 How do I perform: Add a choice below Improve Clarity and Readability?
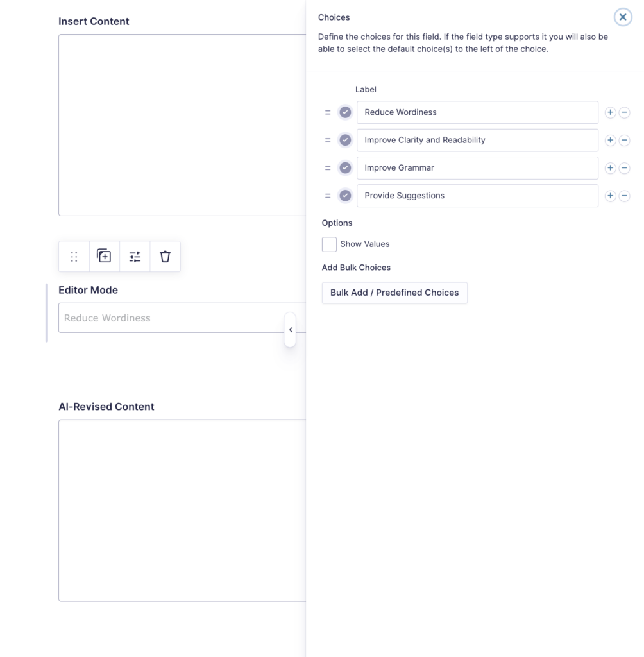click(x=610, y=140)
